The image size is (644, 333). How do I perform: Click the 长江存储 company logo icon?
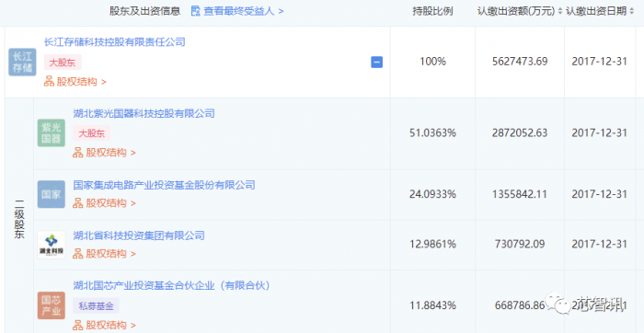[22, 62]
